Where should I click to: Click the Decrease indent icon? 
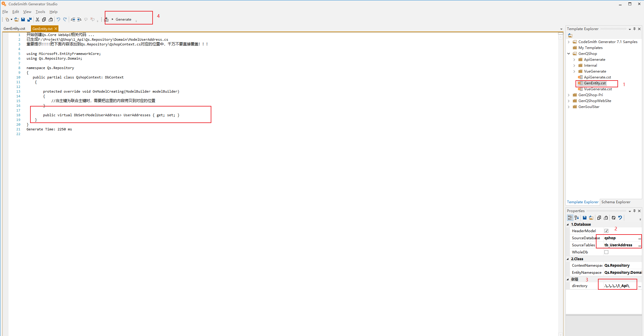click(x=73, y=19)
